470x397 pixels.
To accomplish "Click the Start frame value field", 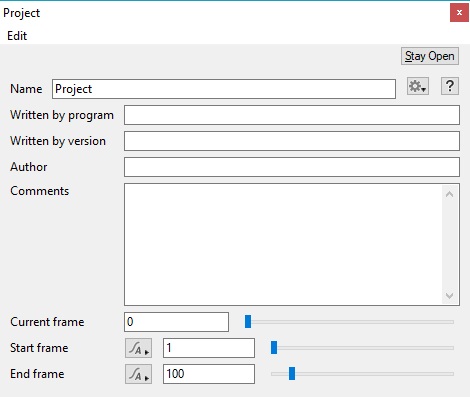I will point(209,348).
